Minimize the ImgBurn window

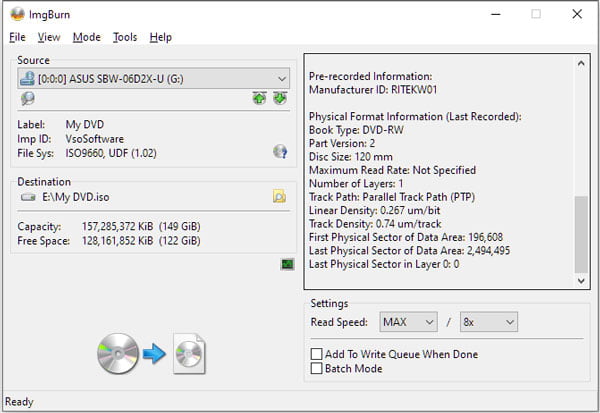coord(496,14)
